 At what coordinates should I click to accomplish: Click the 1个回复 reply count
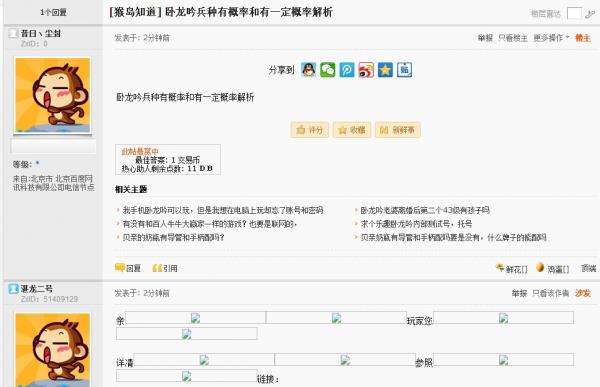tap(53, 13)
